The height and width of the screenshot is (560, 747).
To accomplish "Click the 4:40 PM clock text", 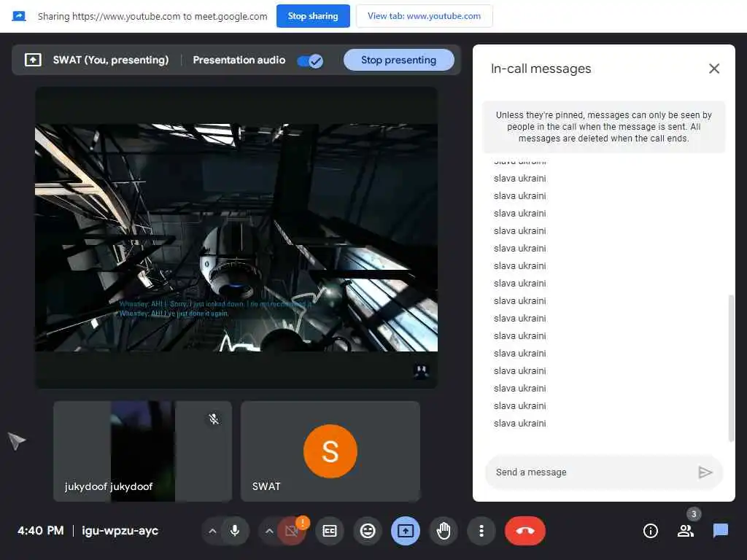I will pos(41,531).
